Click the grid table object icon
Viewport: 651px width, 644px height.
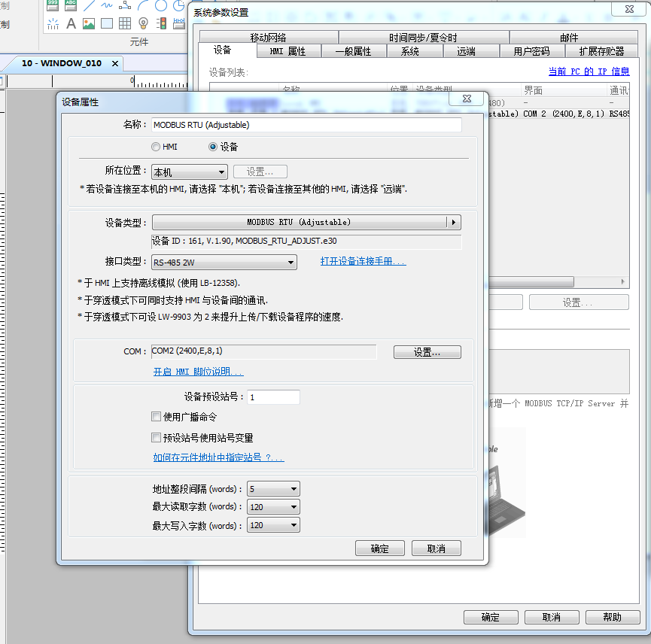pyautogui.click(x=125, y=23)
